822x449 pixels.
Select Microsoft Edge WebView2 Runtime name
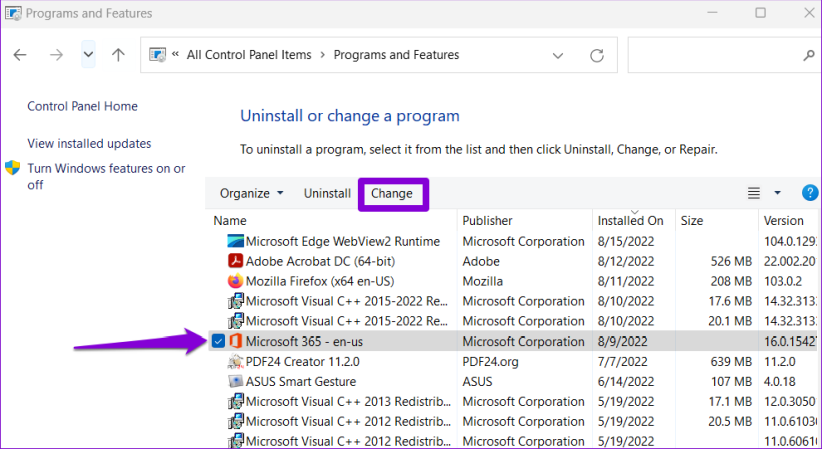click(343, 241)
